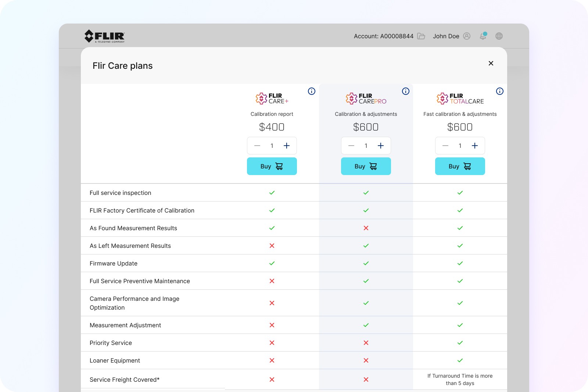
Task: Click the Account: A00008844 label
Action: coord(384,36)
